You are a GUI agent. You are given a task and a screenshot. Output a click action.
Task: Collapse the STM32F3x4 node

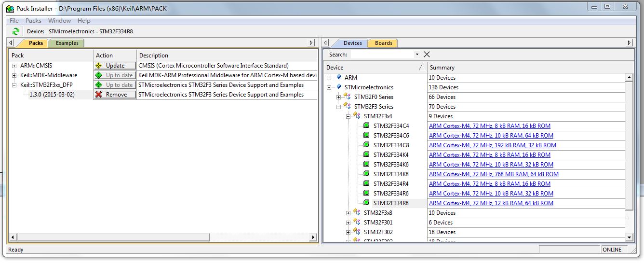(349, 116)
